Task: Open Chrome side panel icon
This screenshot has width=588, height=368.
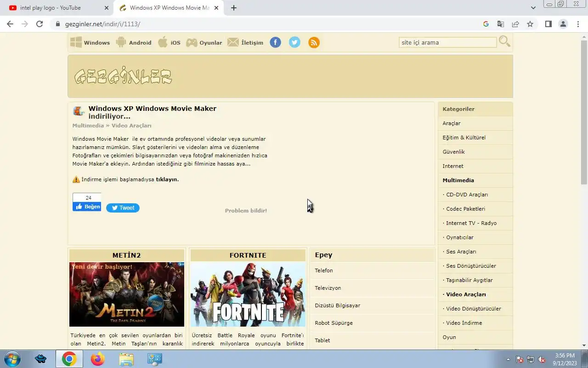Action: pyautogui.click(x=548, y=24)
